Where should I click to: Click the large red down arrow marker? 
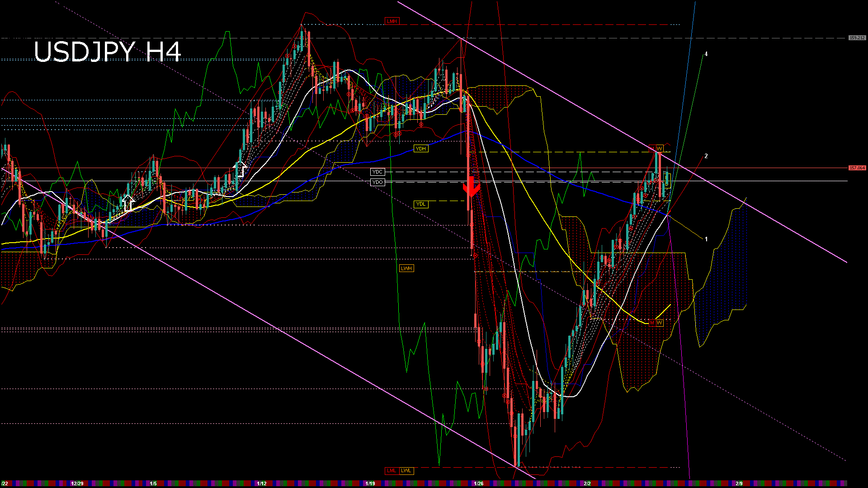(471, 186)
